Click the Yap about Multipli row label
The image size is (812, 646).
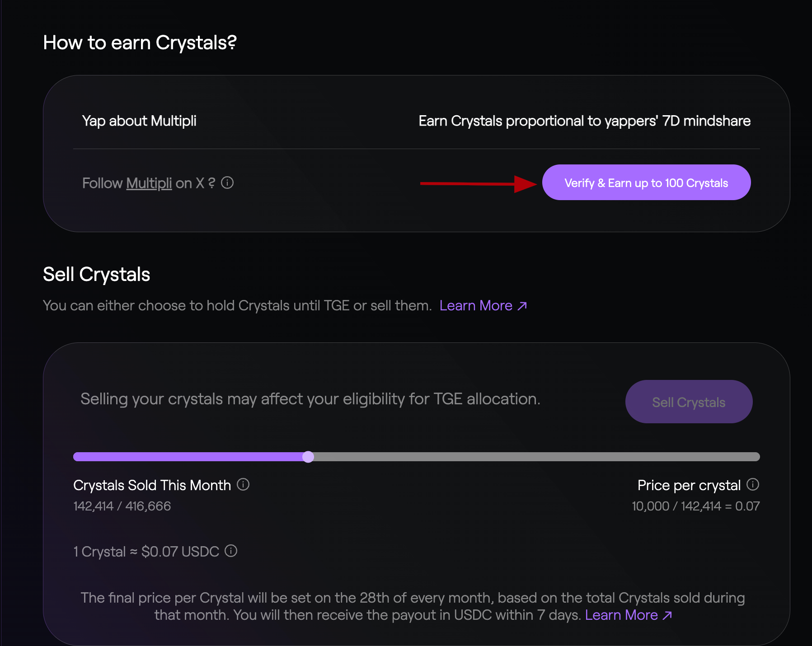pos(139,121)
